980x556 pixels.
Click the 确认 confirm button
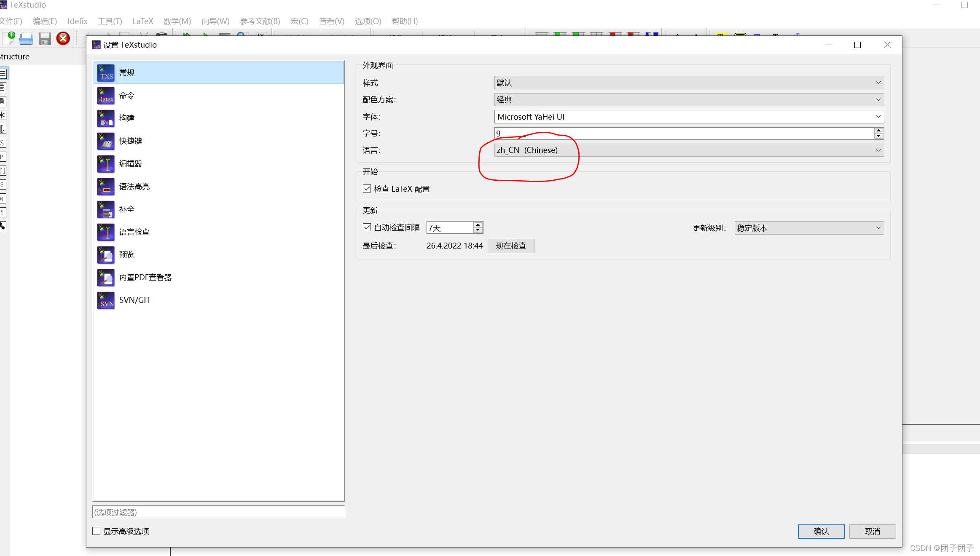point(821,531)
